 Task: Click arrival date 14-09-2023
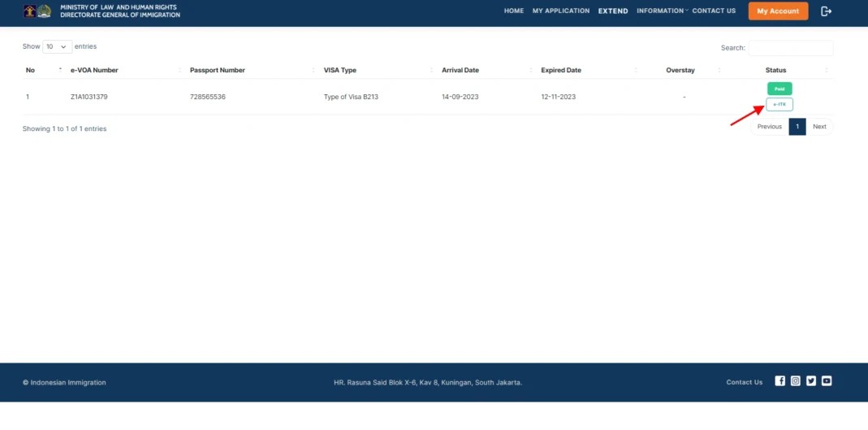coord(460,97)
